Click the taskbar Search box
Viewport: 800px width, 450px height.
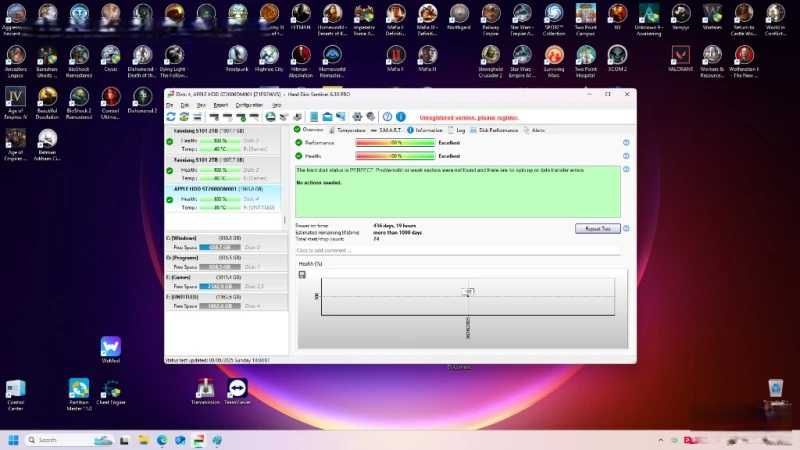tap(69, 440)
